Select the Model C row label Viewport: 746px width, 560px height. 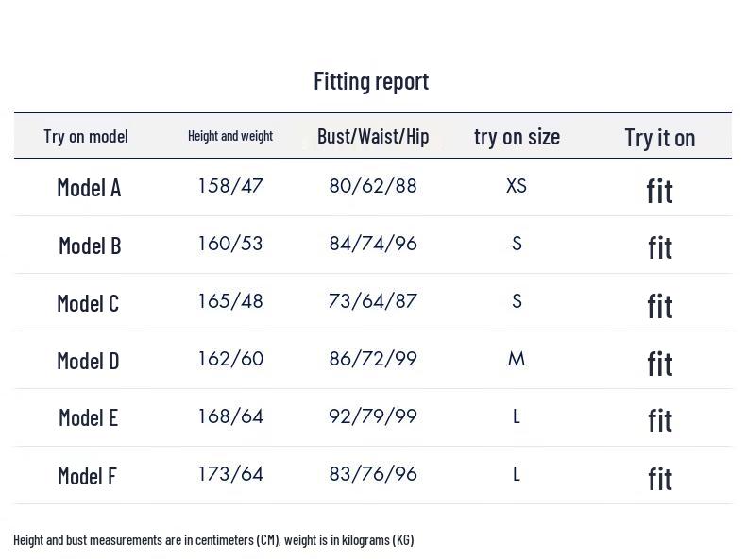(88, 303)
